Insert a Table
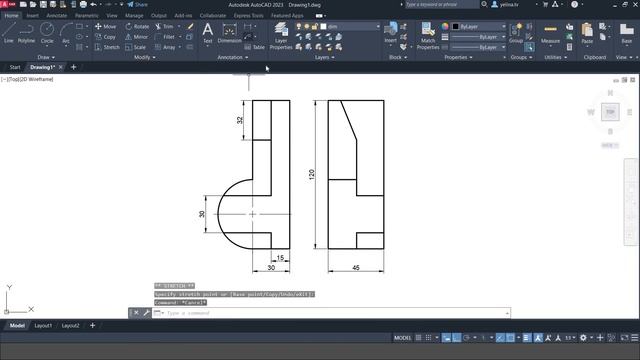 254,47
